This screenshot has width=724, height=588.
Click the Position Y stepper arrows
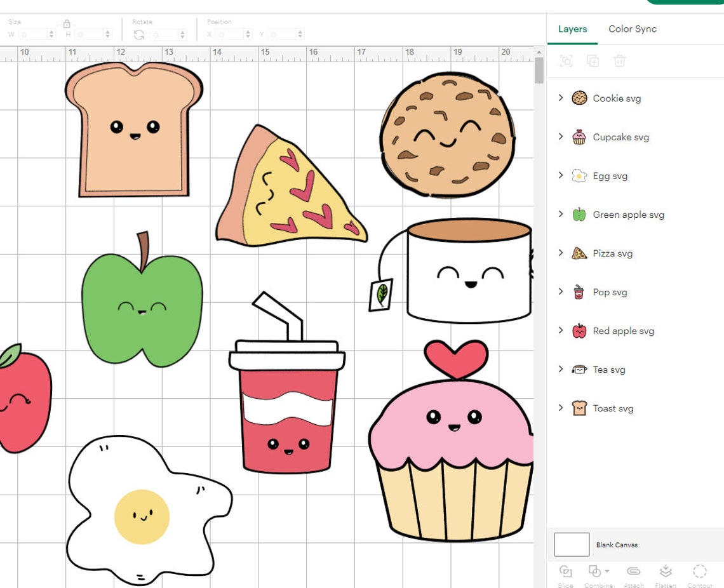pyautogui.click(x=300, y=34)
